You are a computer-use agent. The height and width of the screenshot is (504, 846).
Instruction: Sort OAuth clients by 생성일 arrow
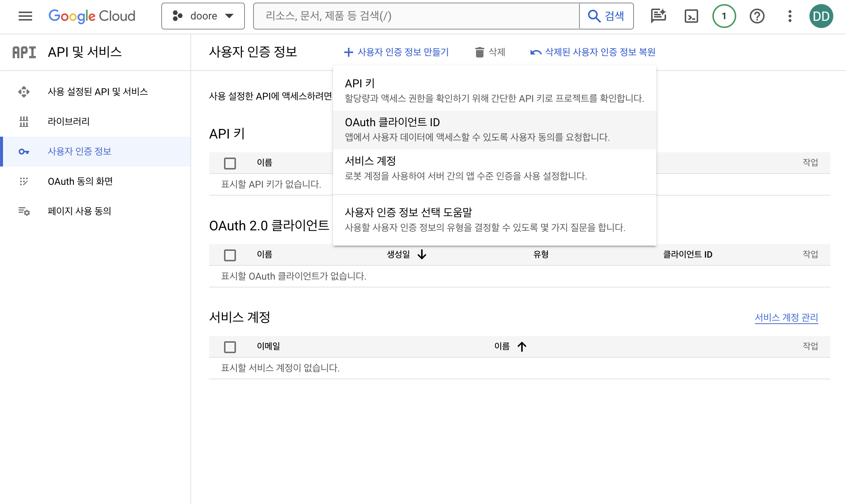coord(422,255)
